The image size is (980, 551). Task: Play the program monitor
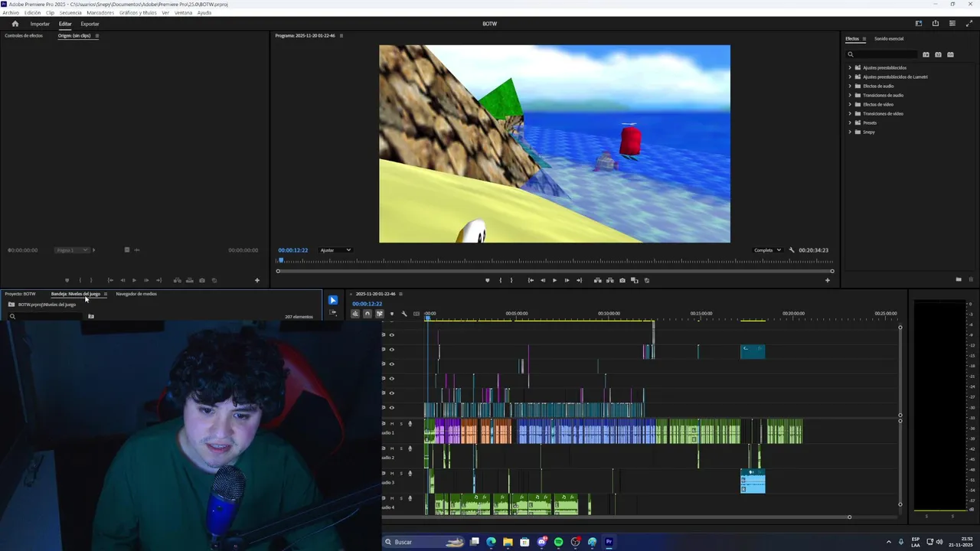[554, 280]
